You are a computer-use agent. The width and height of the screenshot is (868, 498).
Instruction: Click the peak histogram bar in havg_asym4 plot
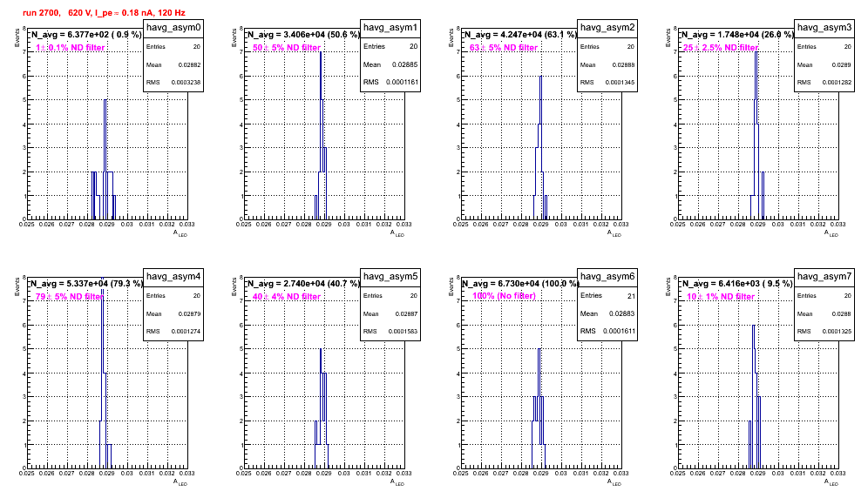point(103,371)
